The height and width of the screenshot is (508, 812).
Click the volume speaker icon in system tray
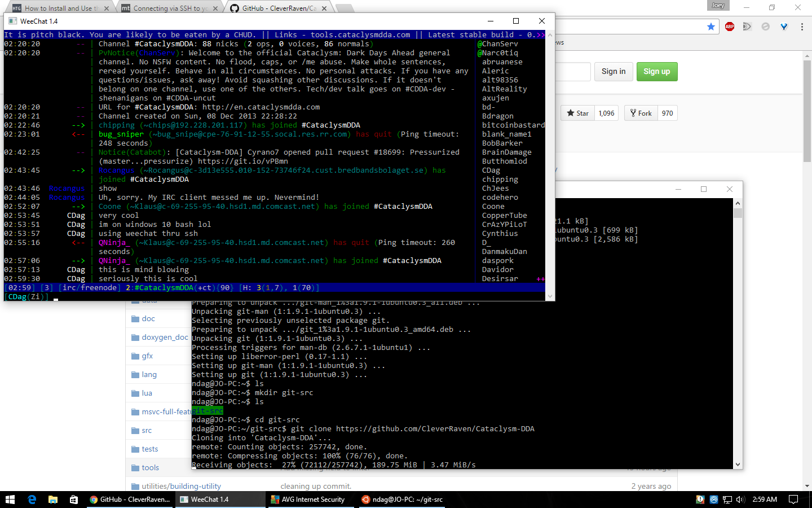point(740,500)
